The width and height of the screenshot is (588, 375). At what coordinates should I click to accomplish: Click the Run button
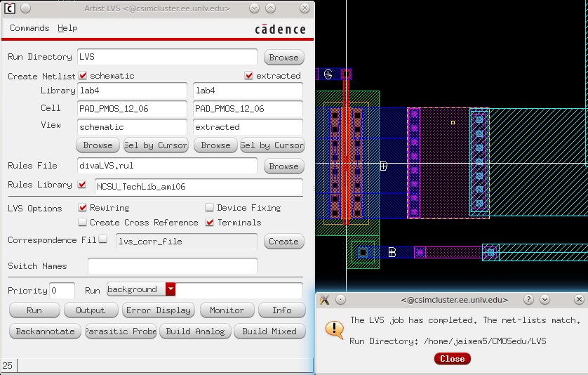[34, 310]
